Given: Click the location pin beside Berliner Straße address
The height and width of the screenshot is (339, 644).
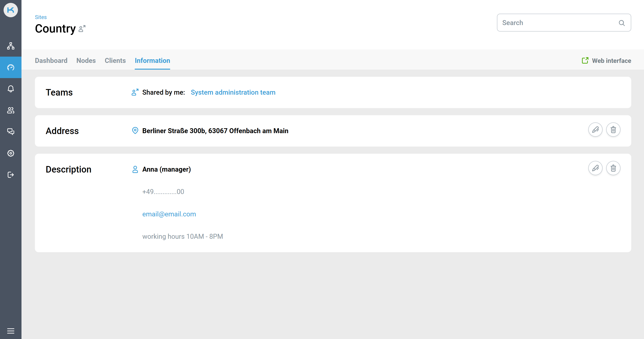Looking at the screenshot, I should pos(135,130).
